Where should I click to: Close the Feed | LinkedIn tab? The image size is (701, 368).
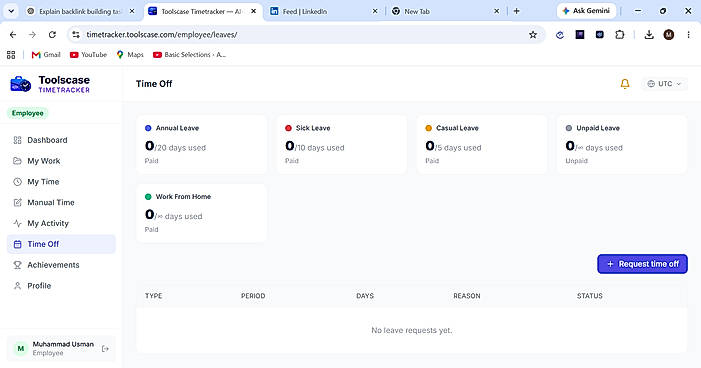click(x=375, y=11)
